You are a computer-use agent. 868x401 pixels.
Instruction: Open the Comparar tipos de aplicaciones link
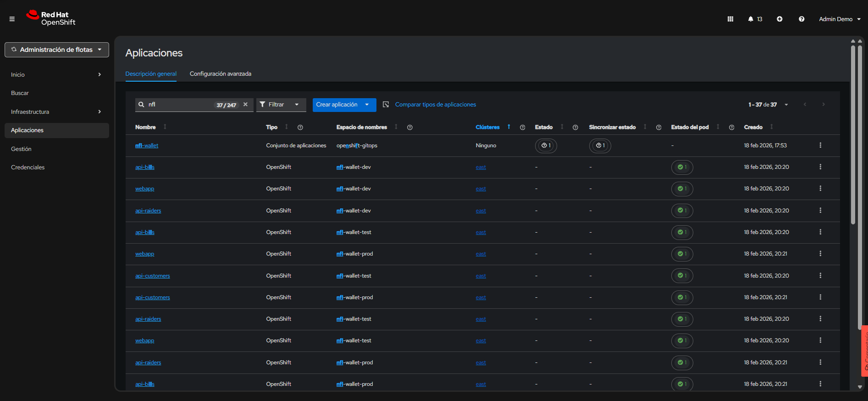435,105
